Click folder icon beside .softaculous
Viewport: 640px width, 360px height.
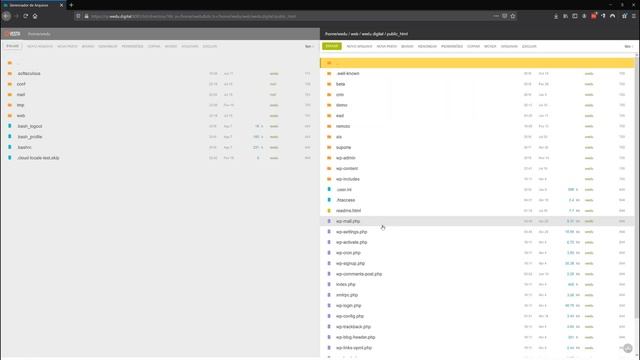click(x=10, y=73)
